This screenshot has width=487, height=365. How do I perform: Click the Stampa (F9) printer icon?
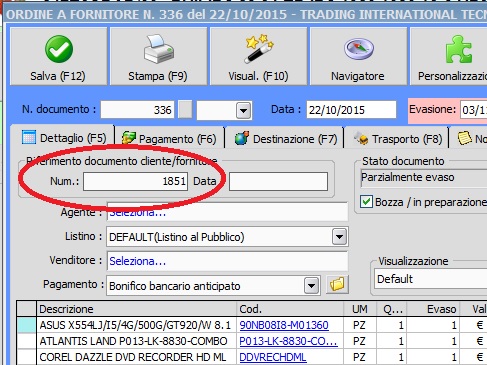tap(159, 49)
